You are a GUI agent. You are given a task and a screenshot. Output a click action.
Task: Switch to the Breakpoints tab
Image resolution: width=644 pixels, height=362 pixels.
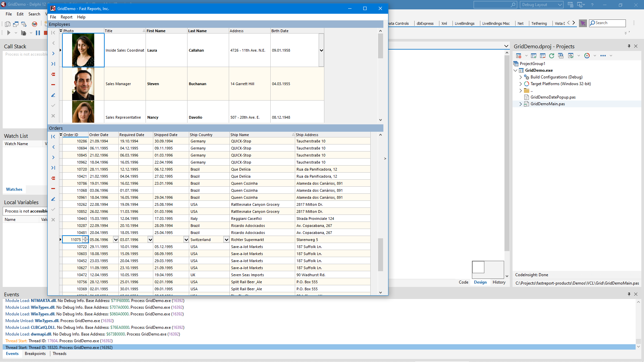click(35, 354)
